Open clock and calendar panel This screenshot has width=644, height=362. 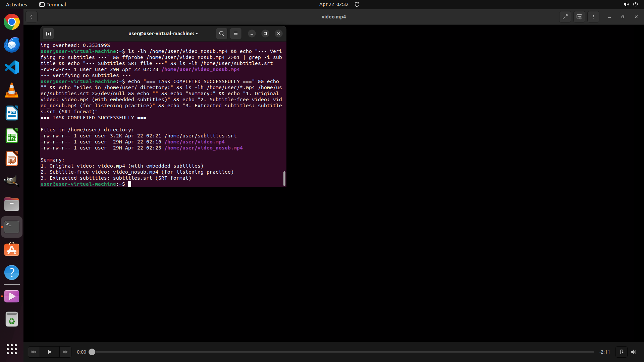point(333,4)
